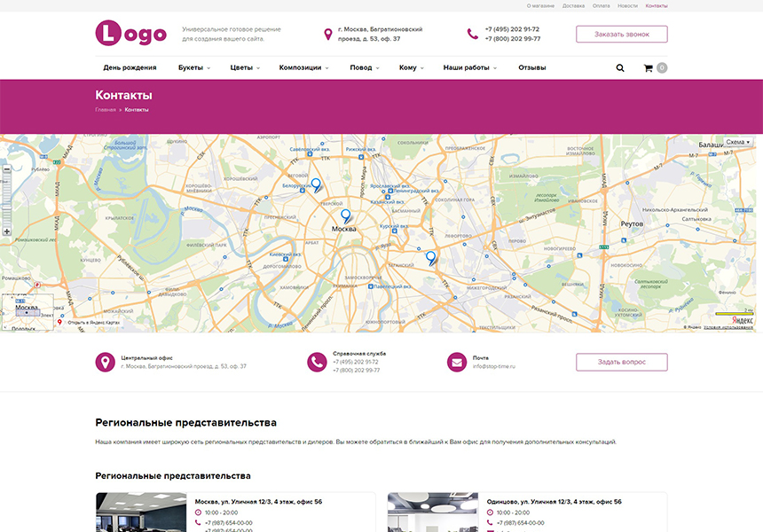Click Одинцово, ул. Уличная 12/3 office title
This screenshot has height=532, width=763.
(555, 502)
